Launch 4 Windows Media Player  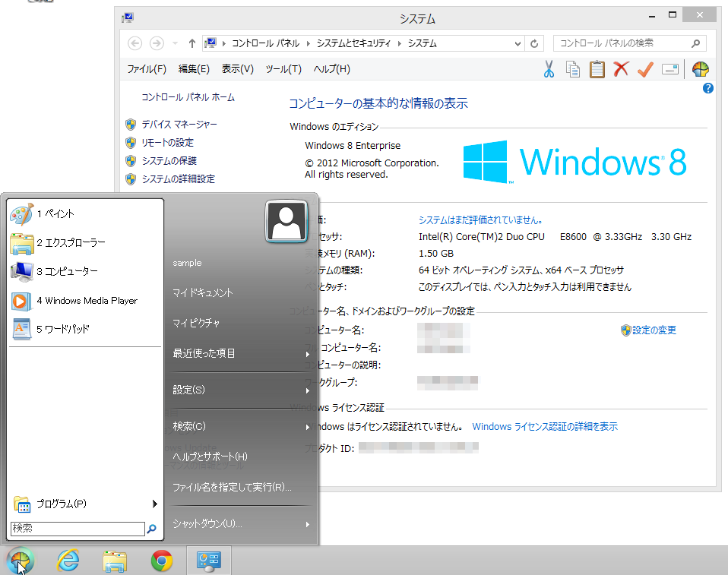(85, 301)
